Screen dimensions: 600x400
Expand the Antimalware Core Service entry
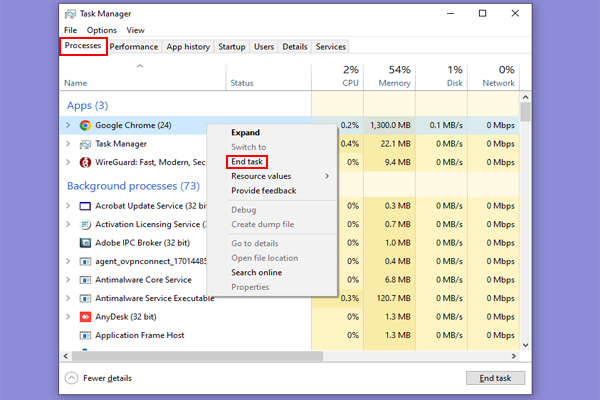[68, 280]
